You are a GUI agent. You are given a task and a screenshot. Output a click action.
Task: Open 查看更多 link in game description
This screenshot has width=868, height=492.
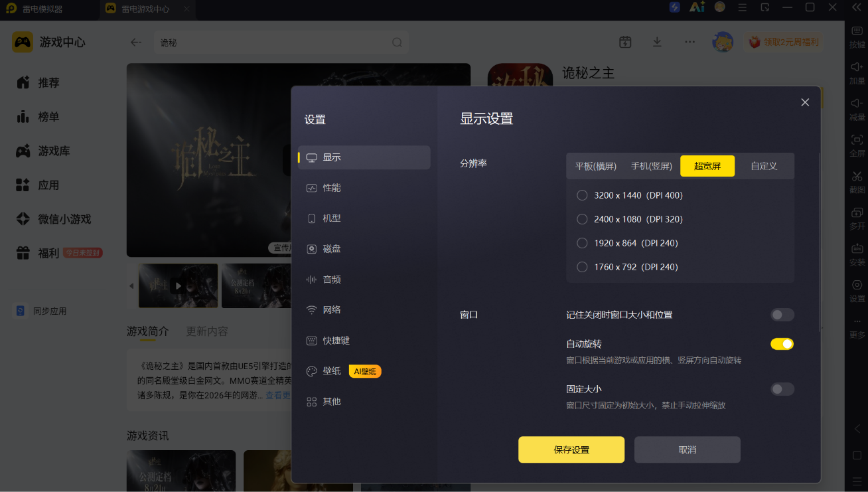click(278, 396)
